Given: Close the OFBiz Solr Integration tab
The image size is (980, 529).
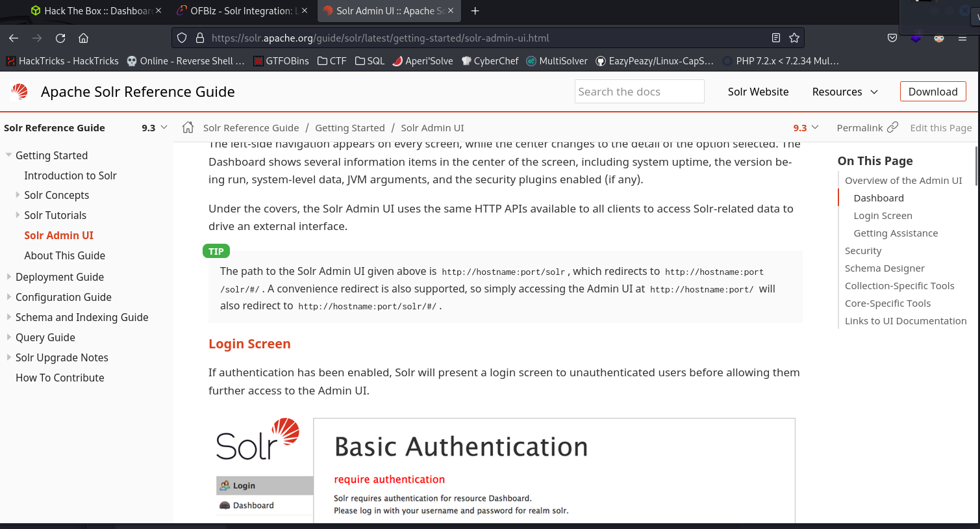Looking at the screenshot, I should pos(305,11).
